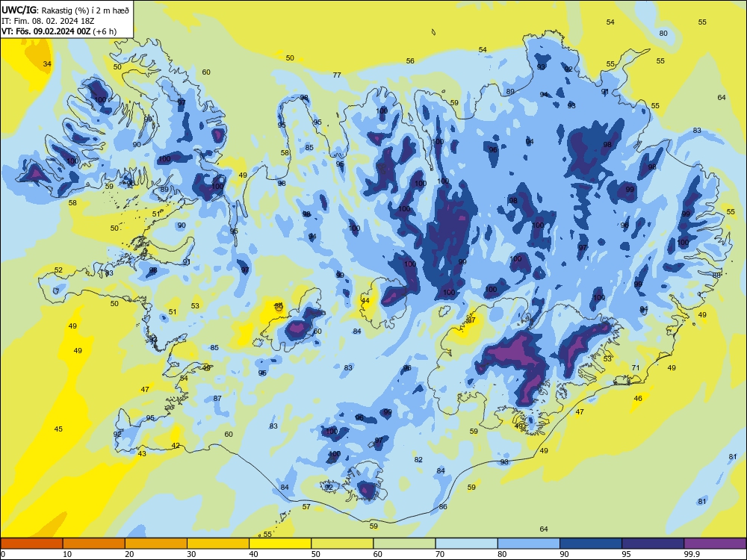Click the map value '71' in the southeast
747x560 pixels.
pyautogui.click(x=636, y=367)
